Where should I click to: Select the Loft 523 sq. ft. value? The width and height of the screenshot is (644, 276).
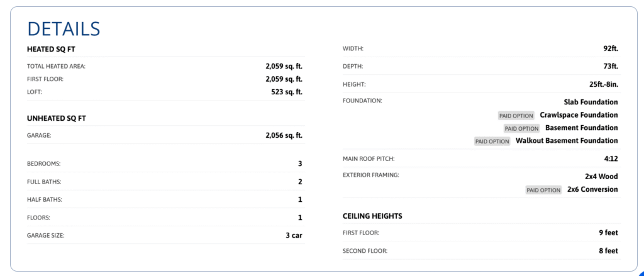point(287,92)
